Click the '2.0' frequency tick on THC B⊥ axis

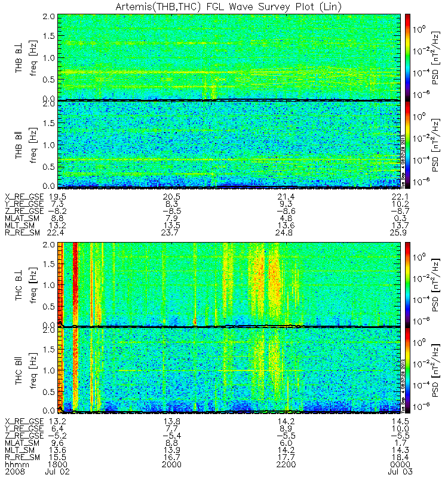48,245
